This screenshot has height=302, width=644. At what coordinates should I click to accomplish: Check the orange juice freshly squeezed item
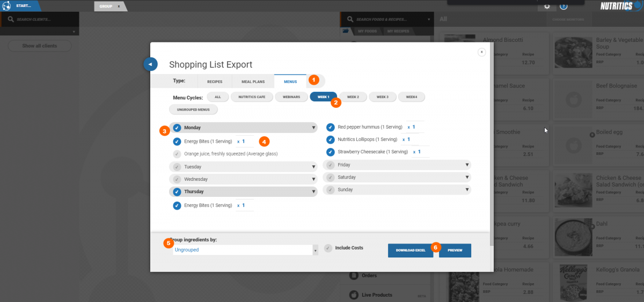click(177, 154)
